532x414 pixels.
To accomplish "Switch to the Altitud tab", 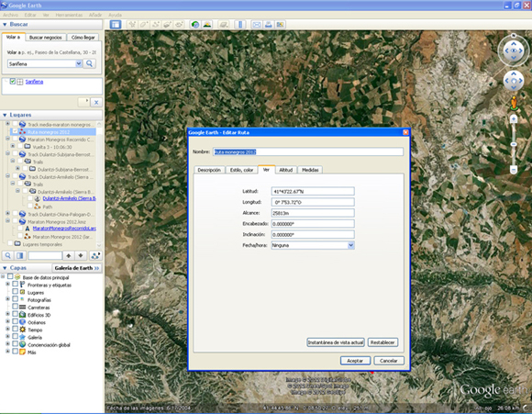I will coord(286,170).
